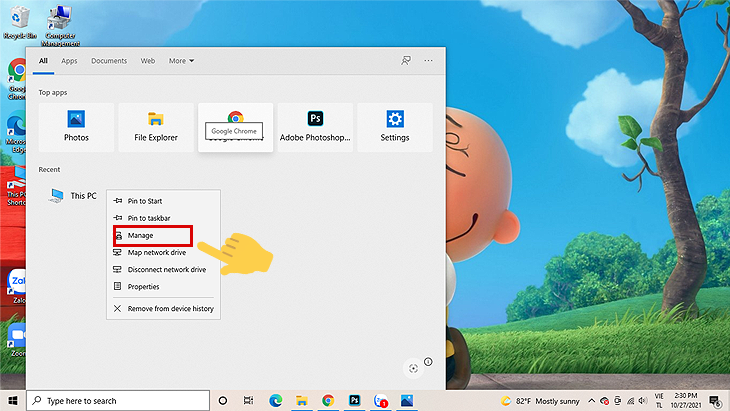Click the Type here to search box

coord(118,401)
